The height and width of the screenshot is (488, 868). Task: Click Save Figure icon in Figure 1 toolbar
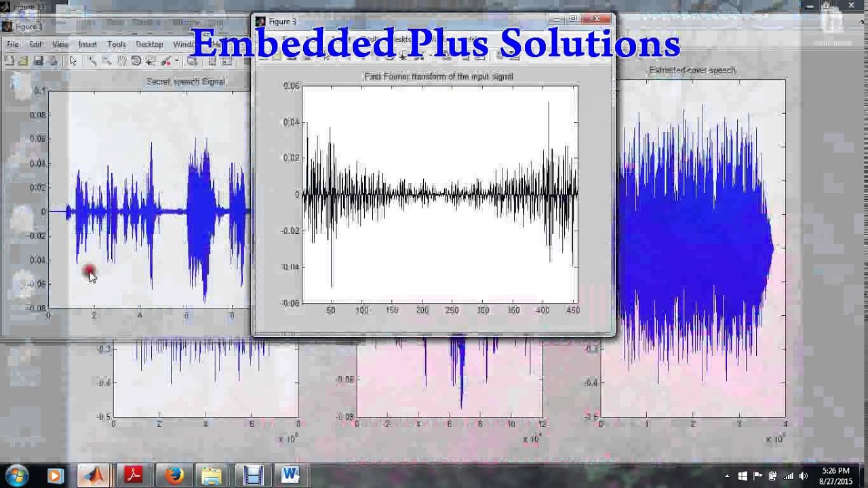click(x=38, y=60)
